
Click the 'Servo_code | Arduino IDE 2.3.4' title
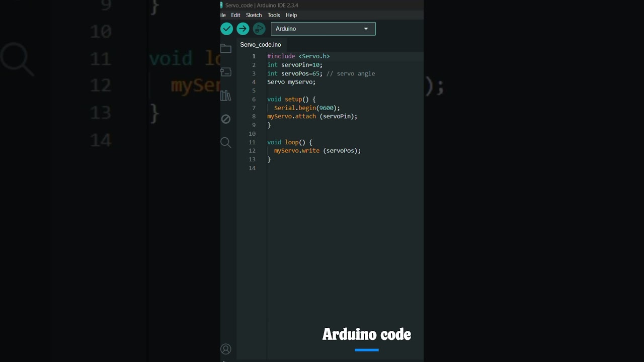tap(262, 5)
